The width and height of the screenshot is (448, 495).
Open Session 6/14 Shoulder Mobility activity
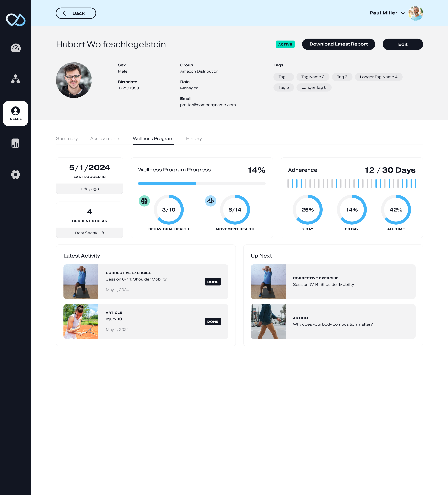pyautogui.click(x=146, y=282)
